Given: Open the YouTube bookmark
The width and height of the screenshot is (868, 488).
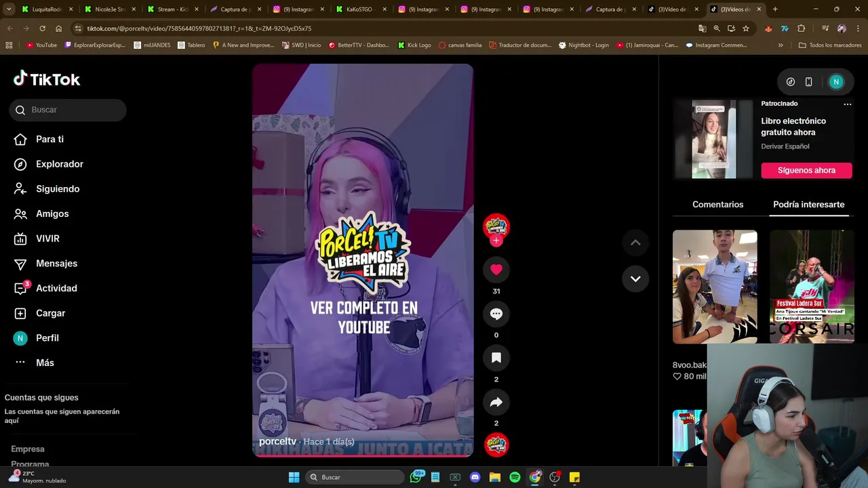Looking at the screenshot, I should pyautogui.click(x=41, y=45).
